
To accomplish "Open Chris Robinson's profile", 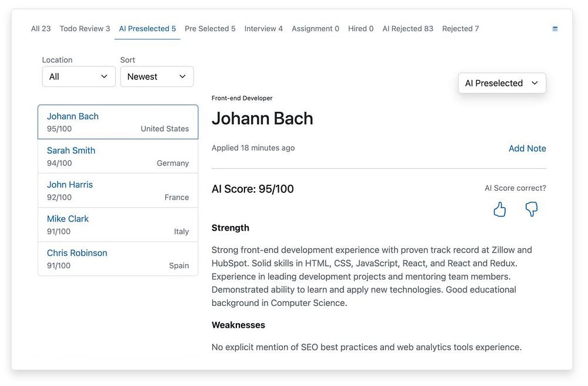I will pos(118,259).
